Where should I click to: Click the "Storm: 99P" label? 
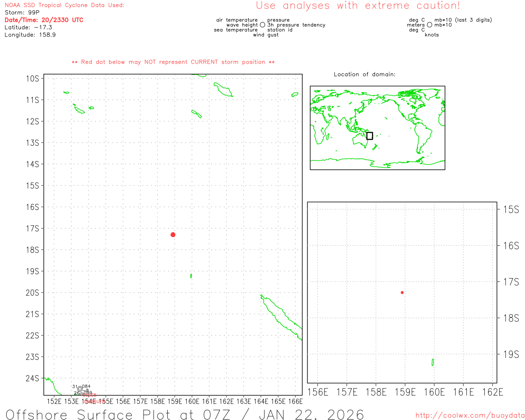pos(22,13)
